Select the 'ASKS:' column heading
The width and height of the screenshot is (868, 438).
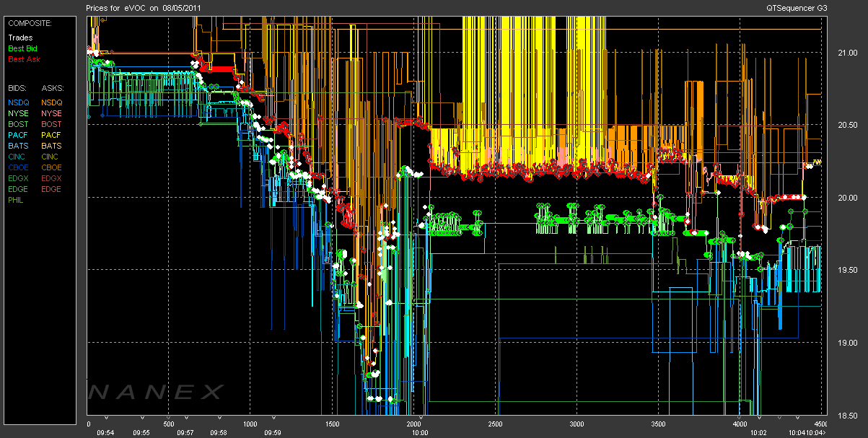[53, 87]
